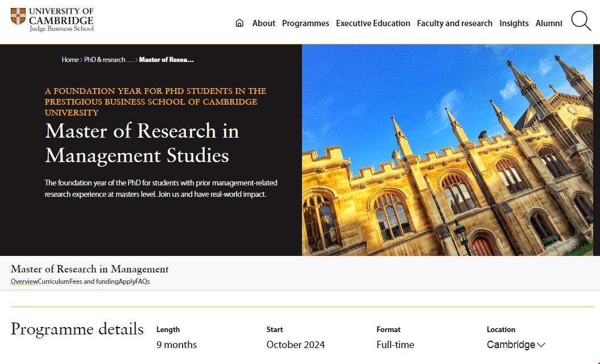This screenshot has height=364, width=600.
Task: Select the Cambridge Judge Business School logo
Action: click(x=50, y=20)
